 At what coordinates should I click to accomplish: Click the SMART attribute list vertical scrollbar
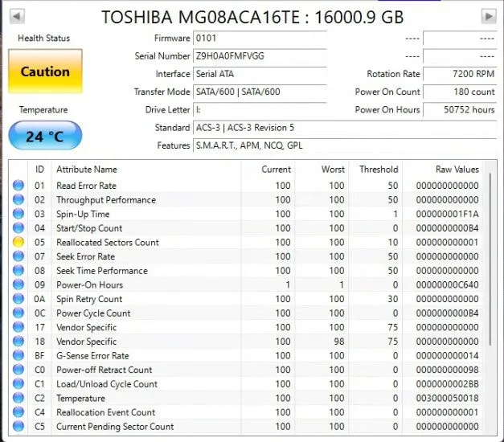click(490, 259)
